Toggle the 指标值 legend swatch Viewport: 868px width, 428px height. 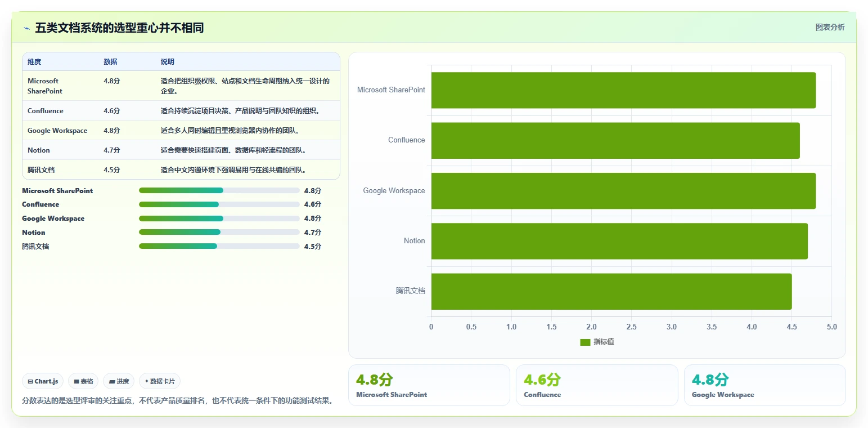click(585, 342)
